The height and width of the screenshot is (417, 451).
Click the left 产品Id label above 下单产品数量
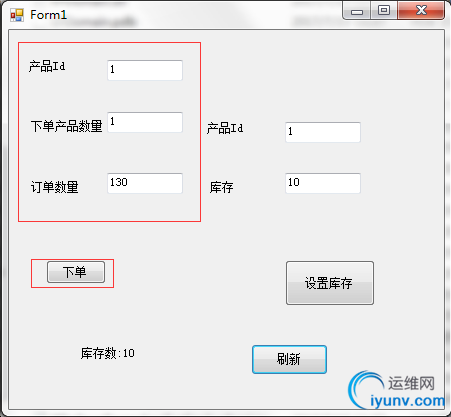(x=47, y=66)
